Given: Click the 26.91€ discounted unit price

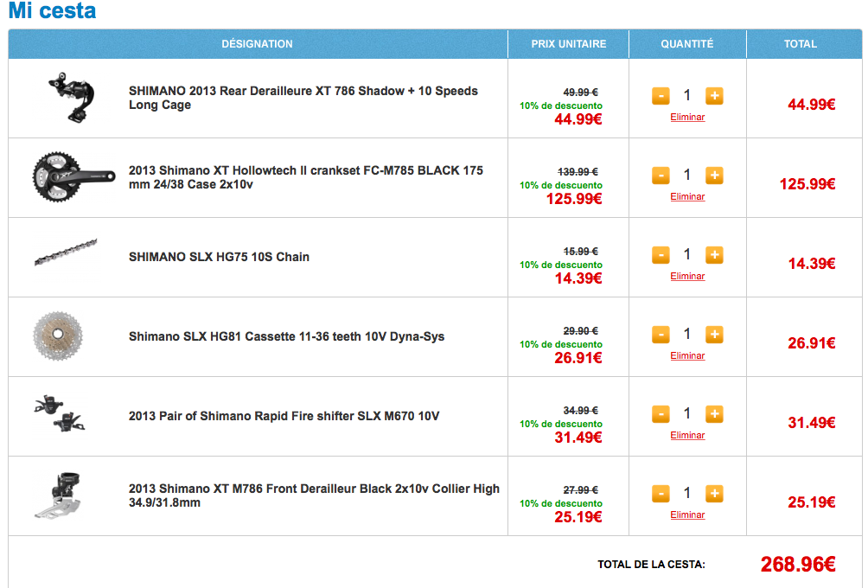Looking at the screenshot, I should [578, 358].
